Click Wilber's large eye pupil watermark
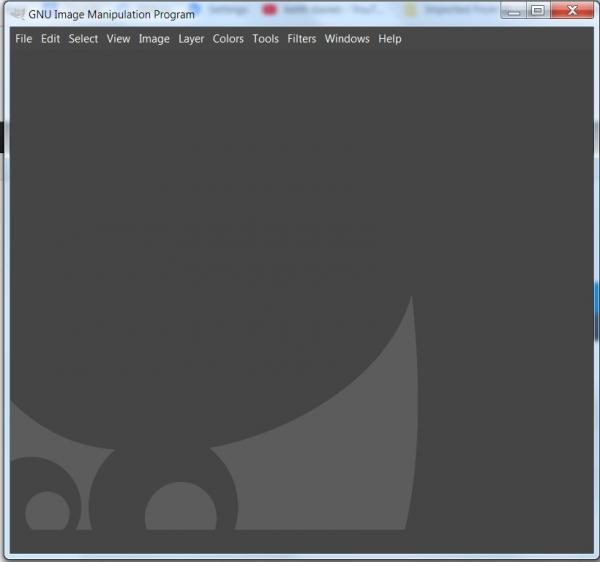Image resolution: width=600 pixels, height=562 pixels. pos(181,507)
